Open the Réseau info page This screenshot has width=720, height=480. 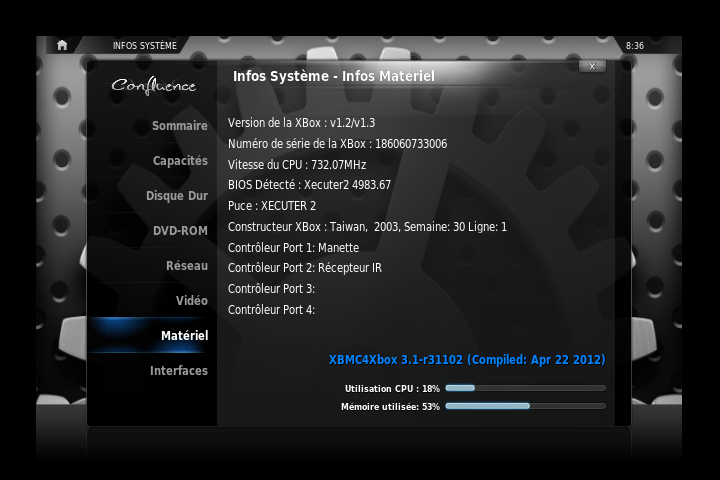pyautogui.click(x=186, y=266)
